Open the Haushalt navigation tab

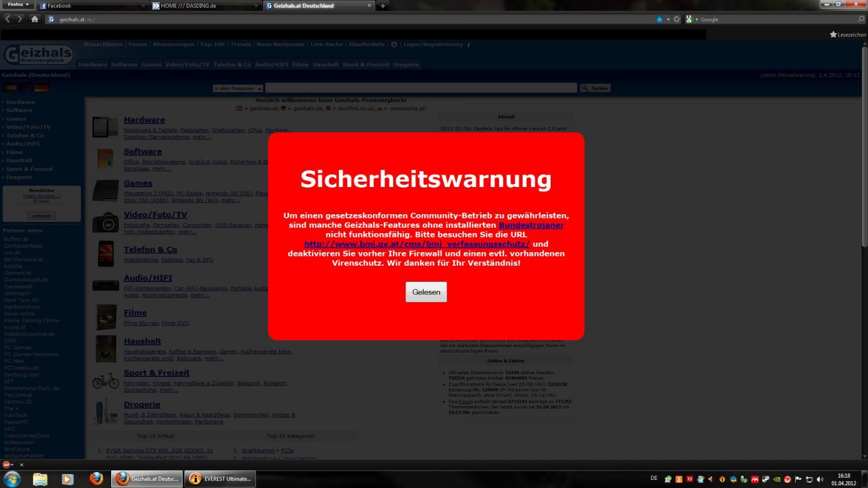325,65
